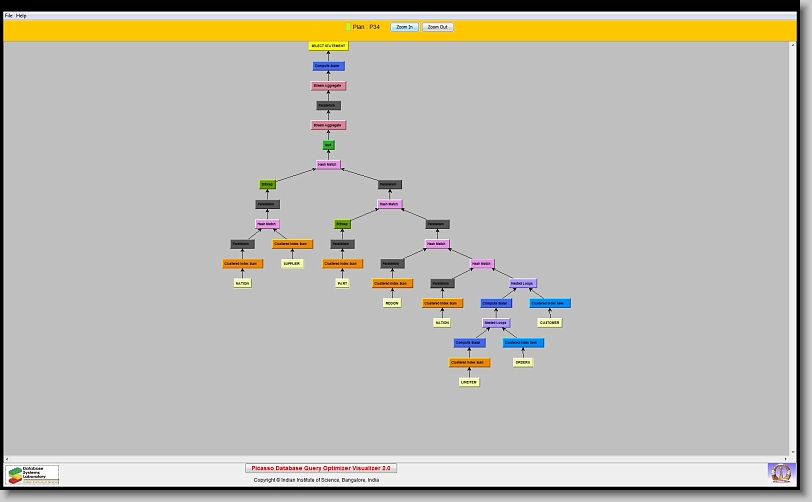
Task: Click the Clustered Index Scan node above LINEITEM
Action: (468, 362)
